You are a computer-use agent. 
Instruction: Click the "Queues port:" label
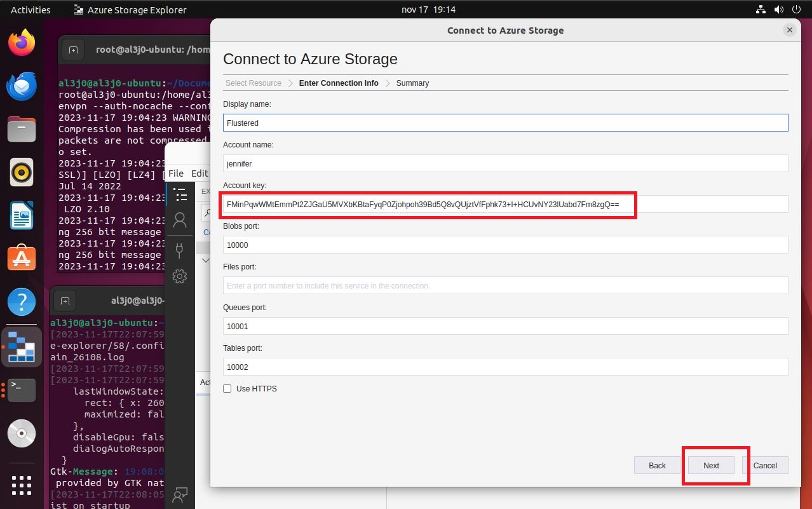[x=245, y=308]
